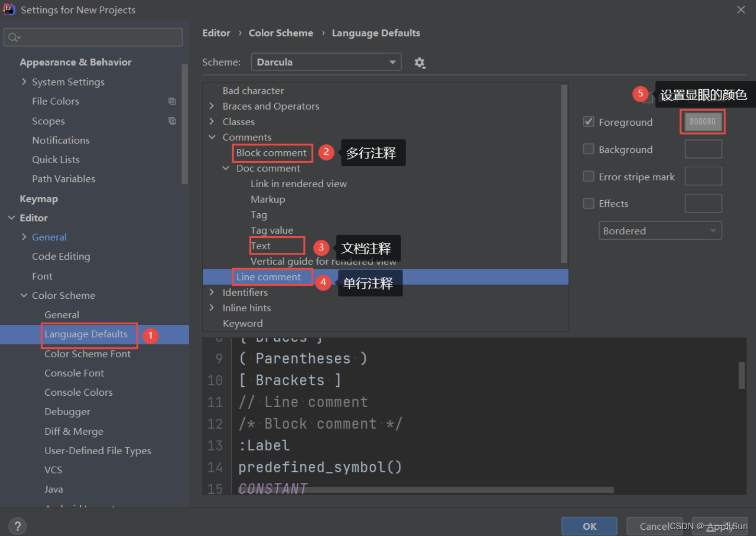Close the Settings dialog window
Screen dimensions: 756x536
(x=741, y=10)
